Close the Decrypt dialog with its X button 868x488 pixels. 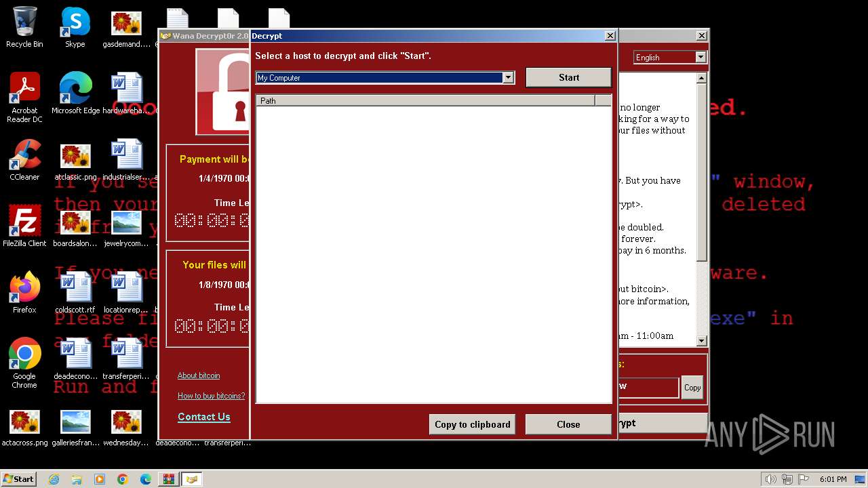(610, 36)
